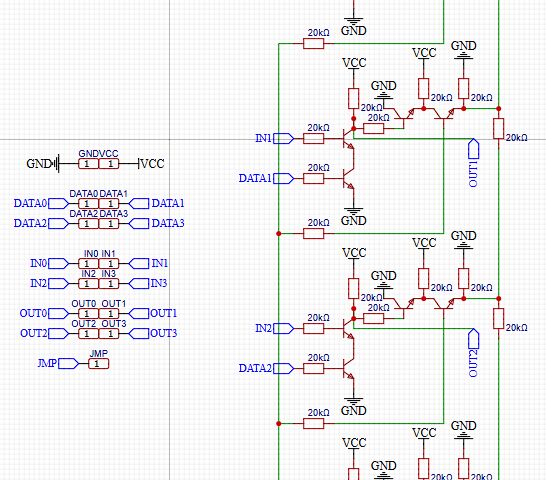Select IN1 input port feeding the transistor base resistor
Viewport: 546px width, 480px height.
(284, 139)
